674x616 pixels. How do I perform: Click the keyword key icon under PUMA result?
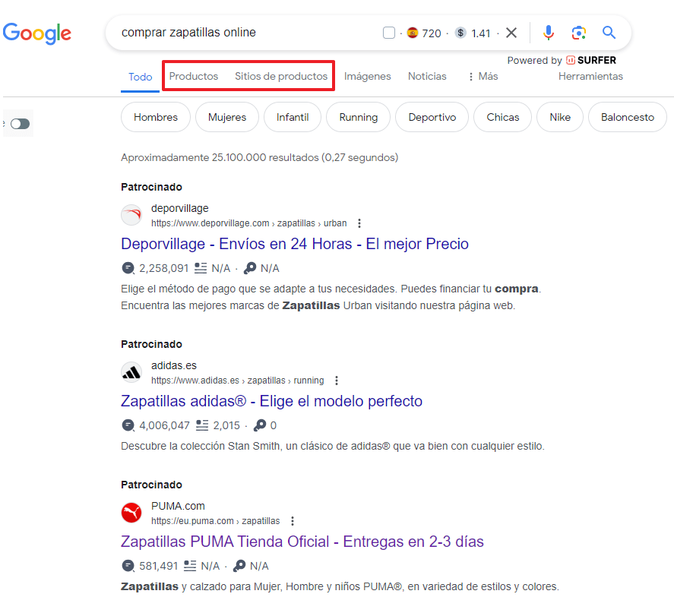click(239, 566)
